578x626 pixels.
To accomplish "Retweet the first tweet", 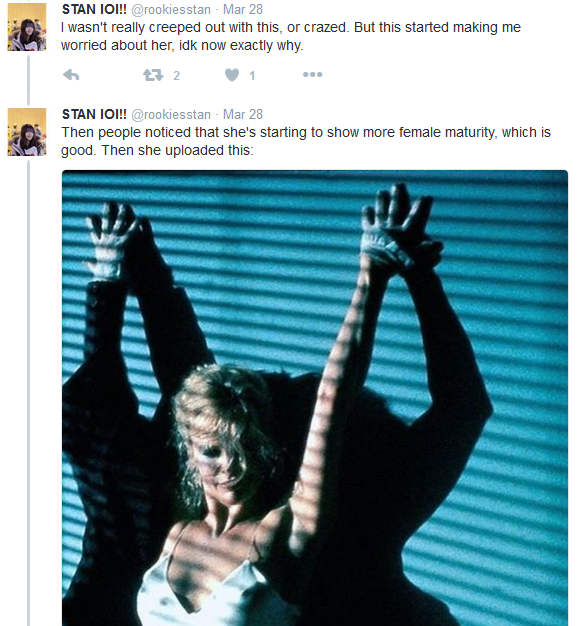I will (x=153, y=75).
